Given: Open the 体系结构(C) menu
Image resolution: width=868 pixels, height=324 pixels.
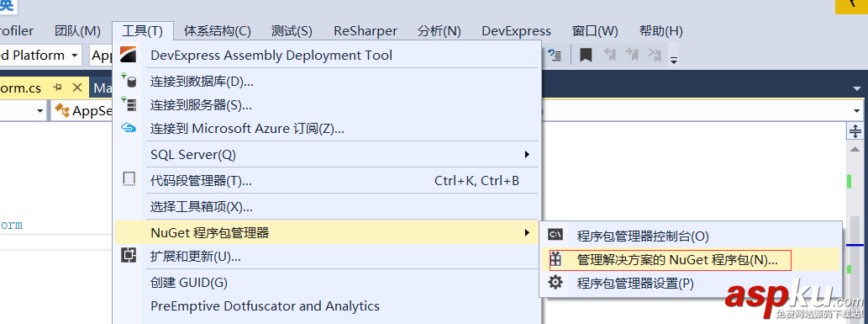Looking at the screenshot, I should (217, 31).
